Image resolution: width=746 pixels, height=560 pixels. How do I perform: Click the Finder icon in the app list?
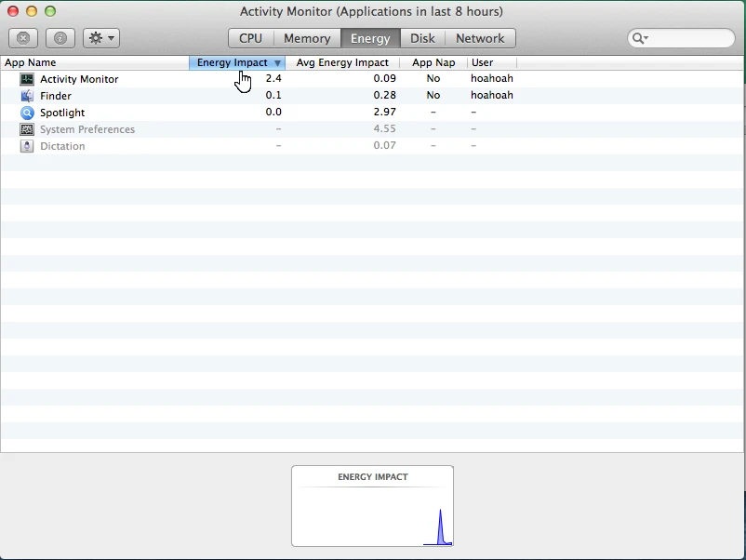(x=25, y=95)
